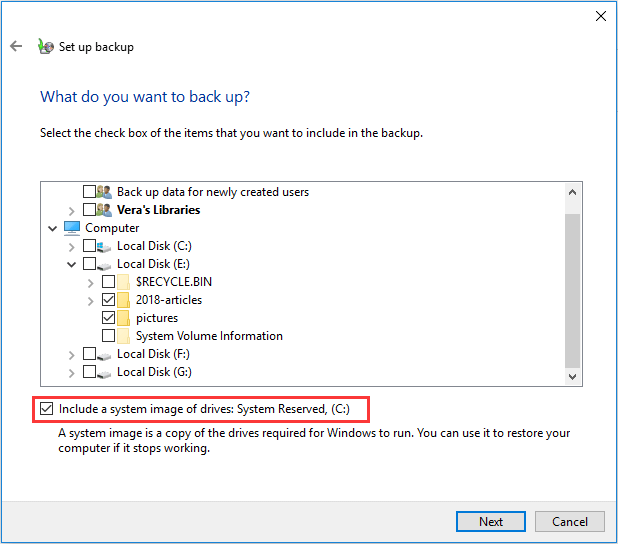Image resolution: width=618 pixels, height=544 pixels.
Task: Select the System Volume Information label
Action: (x=209, y=336)
